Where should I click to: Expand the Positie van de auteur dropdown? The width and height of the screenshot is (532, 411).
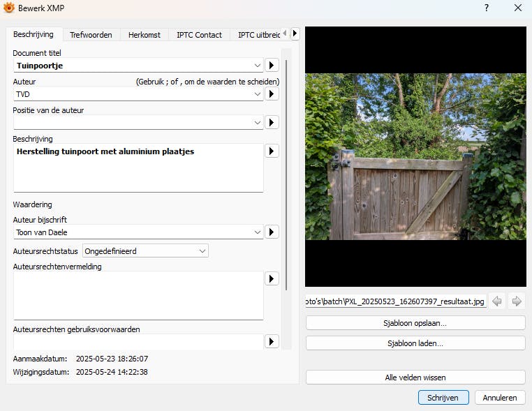[258, 123]
